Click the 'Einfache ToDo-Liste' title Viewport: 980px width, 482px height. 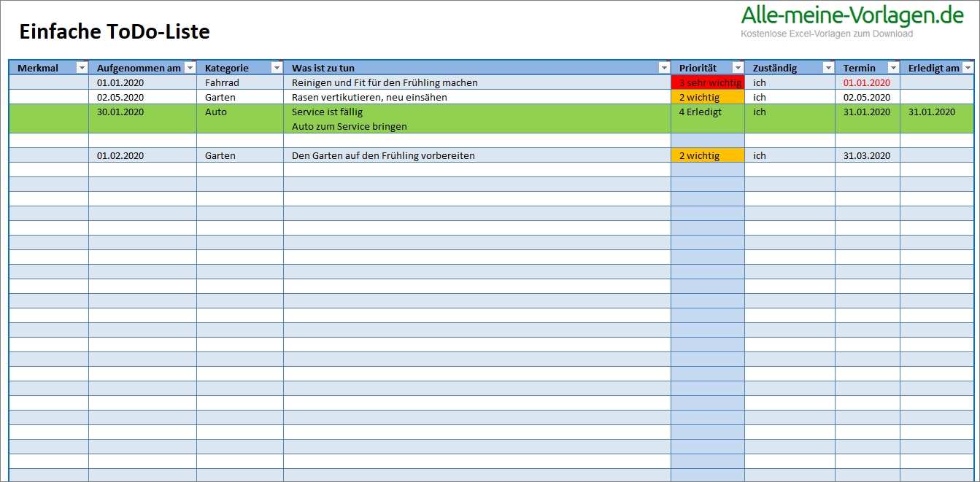coord(114,32)
